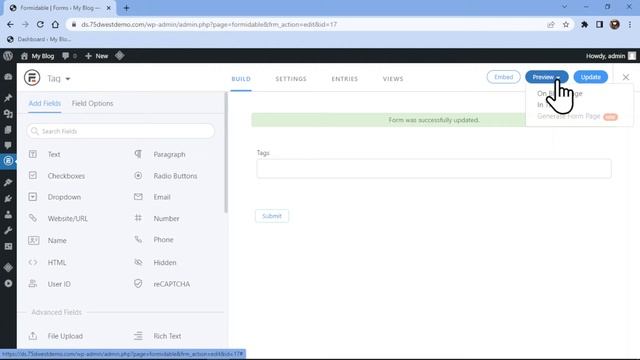The width and height of the screenshot is (640, 360).
Task: Open a new browser tab
Action: [127, 8]
